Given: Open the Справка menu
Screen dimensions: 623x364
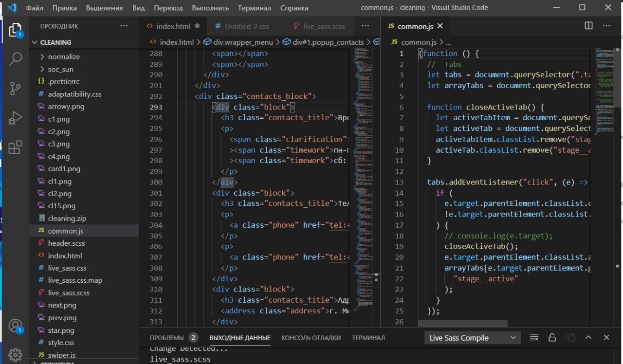Looking at the screenshot, I should click(294, 8).
